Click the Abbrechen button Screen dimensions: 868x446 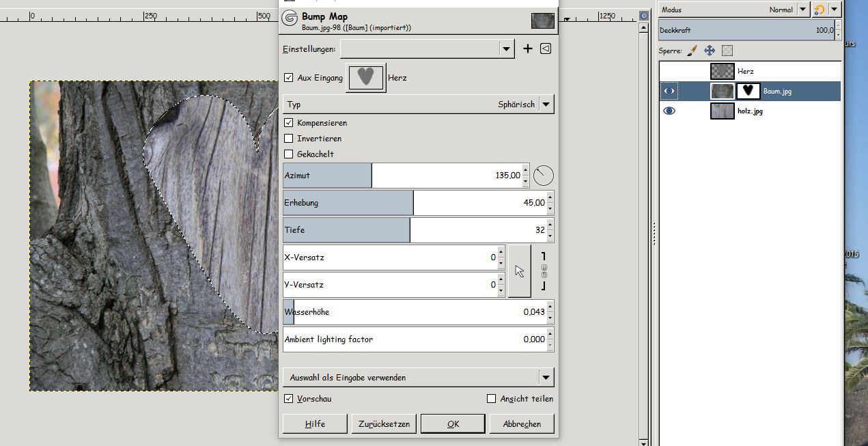click(522, 424)
